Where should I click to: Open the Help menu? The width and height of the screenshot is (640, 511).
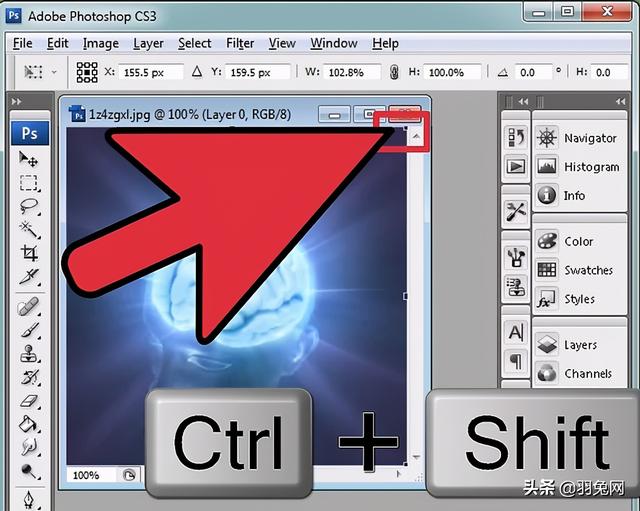pyautogui.click(x=385, y=43)
